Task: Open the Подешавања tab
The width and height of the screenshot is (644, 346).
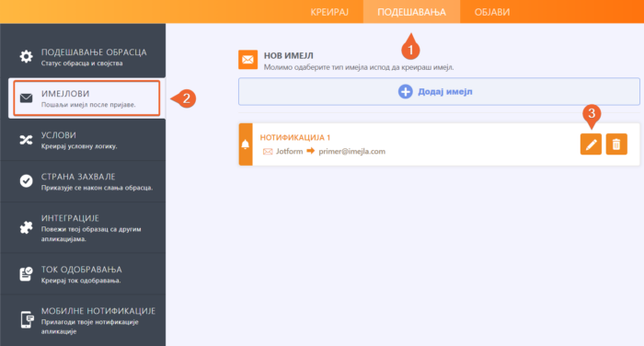Action: pyautogui.click(x=411, y=12)
